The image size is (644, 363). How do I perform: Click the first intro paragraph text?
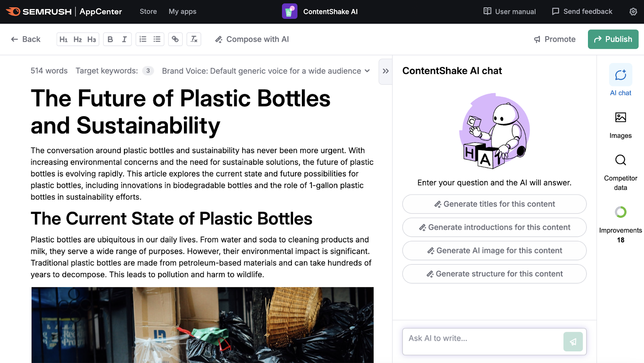click(x=202, y=174)
